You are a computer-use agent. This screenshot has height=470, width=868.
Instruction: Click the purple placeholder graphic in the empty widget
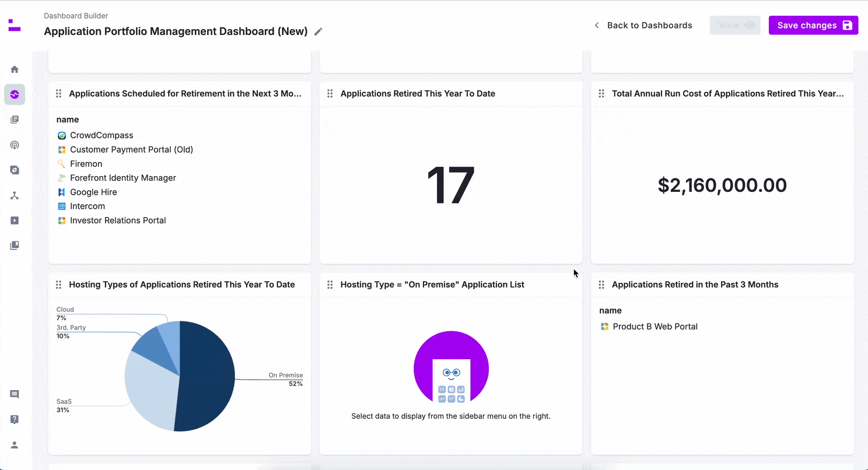[x=451, y=367]
